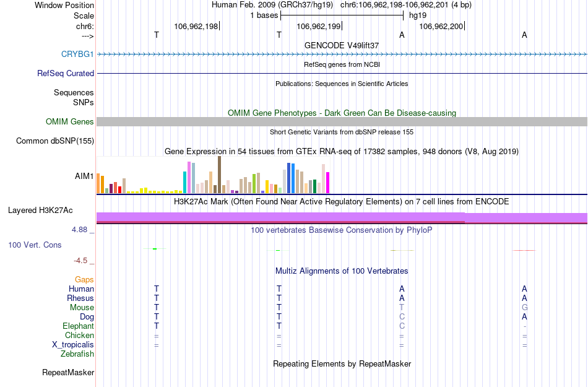Click the SNPs publications track label
The image size is (588, 387).
(84, 102)
